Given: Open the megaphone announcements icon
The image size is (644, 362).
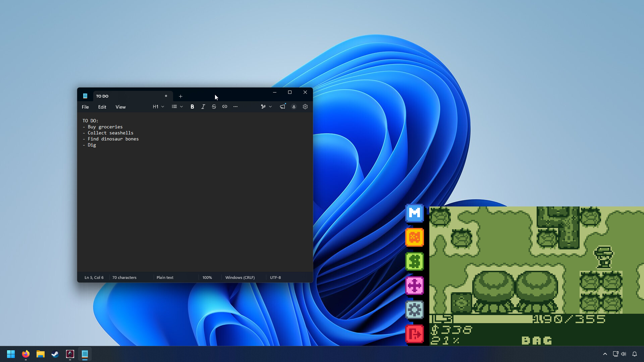Looking at the screenshot, I should tap(283, 107).
